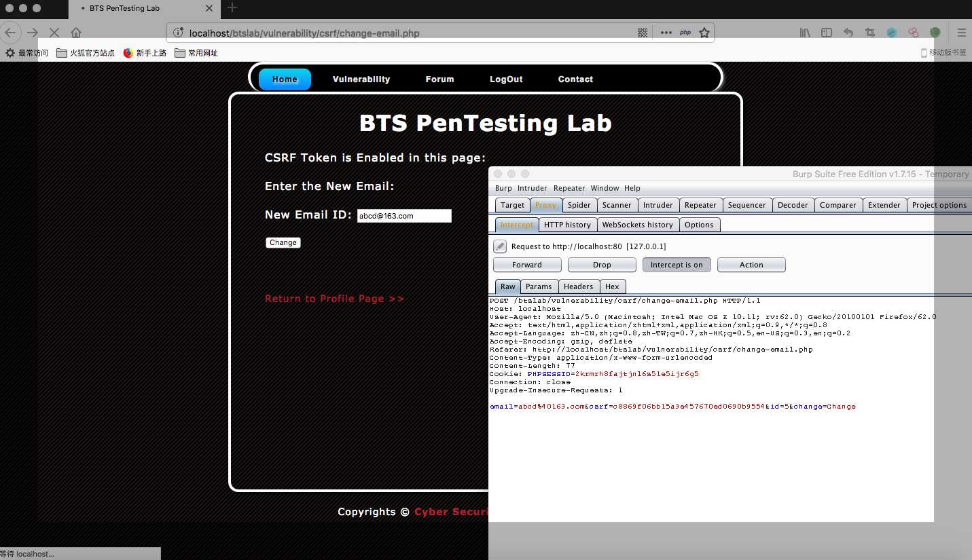Select the crop screenshot toolbar icon
This screenshot has width=972, height=560.
[x=870, y=33]
